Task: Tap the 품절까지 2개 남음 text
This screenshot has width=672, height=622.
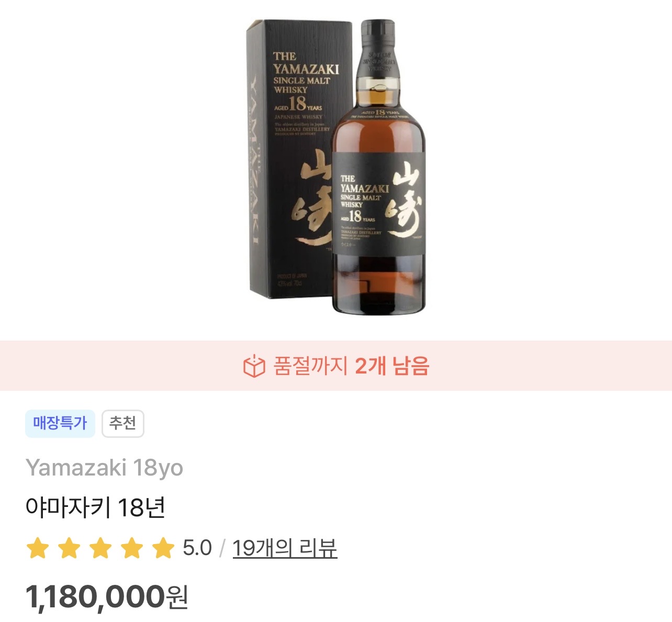Action: click(x=351, y=366)
